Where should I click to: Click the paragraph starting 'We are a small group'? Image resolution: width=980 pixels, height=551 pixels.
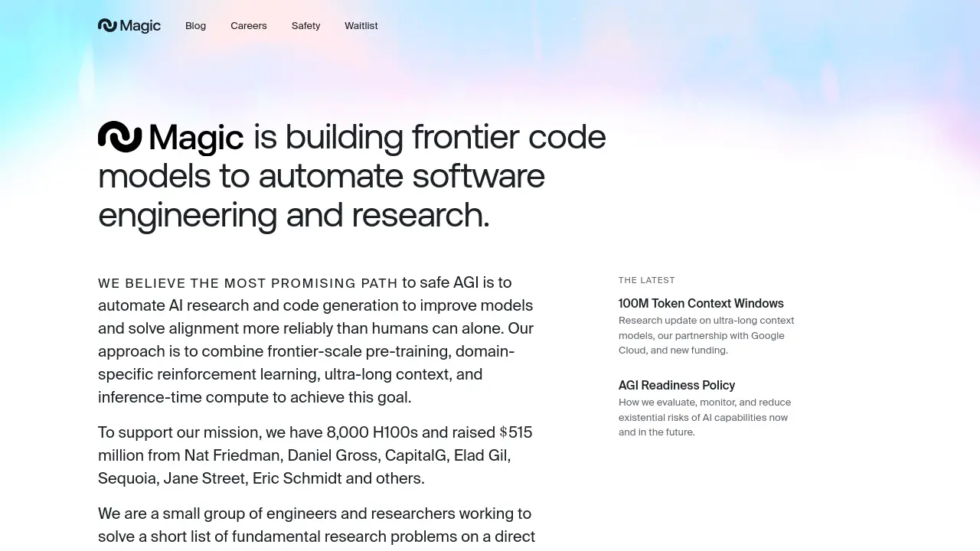317,525
